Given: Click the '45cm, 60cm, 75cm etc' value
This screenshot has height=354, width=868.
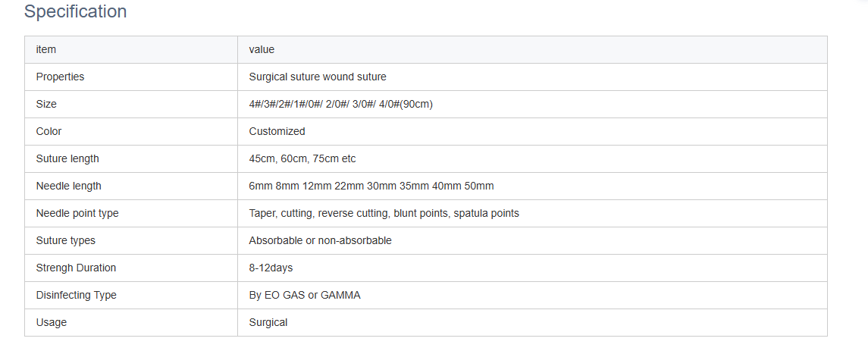Looking at the screenshot, I should click(302, 158).
